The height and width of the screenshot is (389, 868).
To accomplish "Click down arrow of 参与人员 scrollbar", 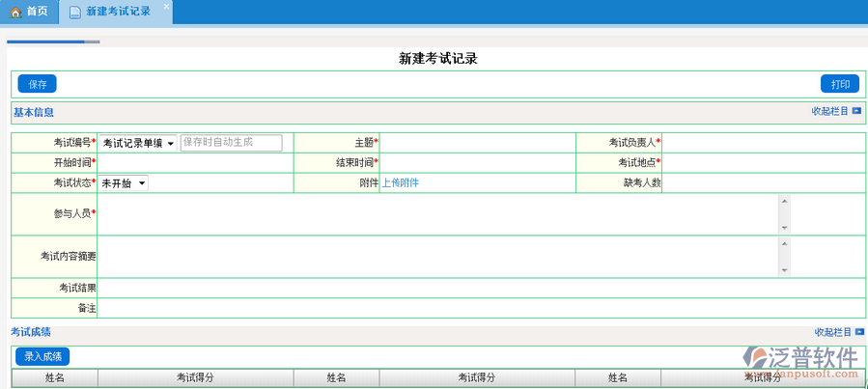I will (x=784, y=227).
